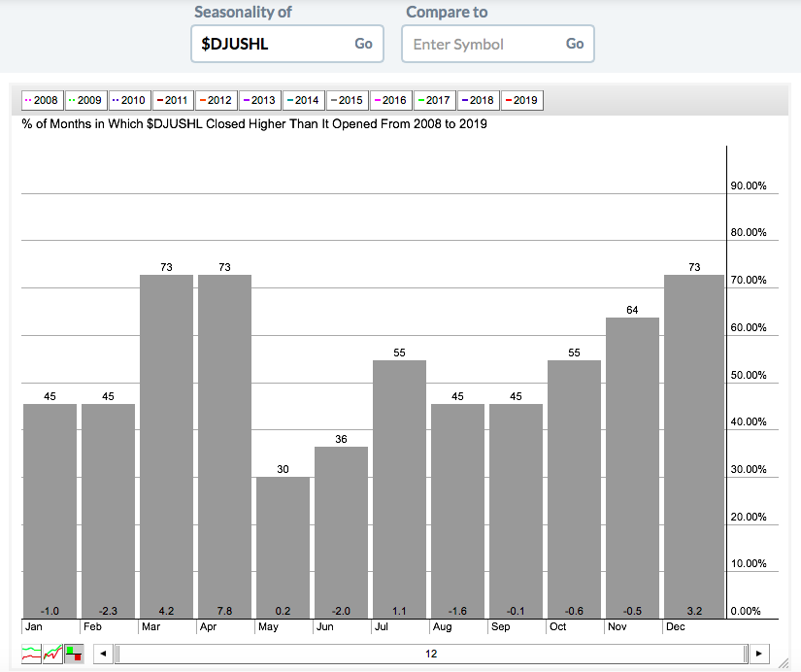This screenshot has height=672, width=801.
Task: Select the separate lines chart mode icon
Action: click(x=31, y=654)
